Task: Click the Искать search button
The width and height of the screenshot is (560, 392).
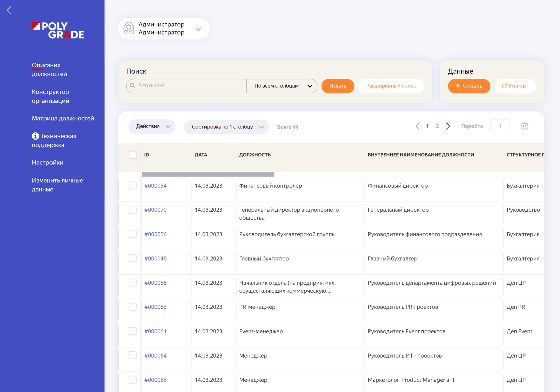Action: click(338, 86)
